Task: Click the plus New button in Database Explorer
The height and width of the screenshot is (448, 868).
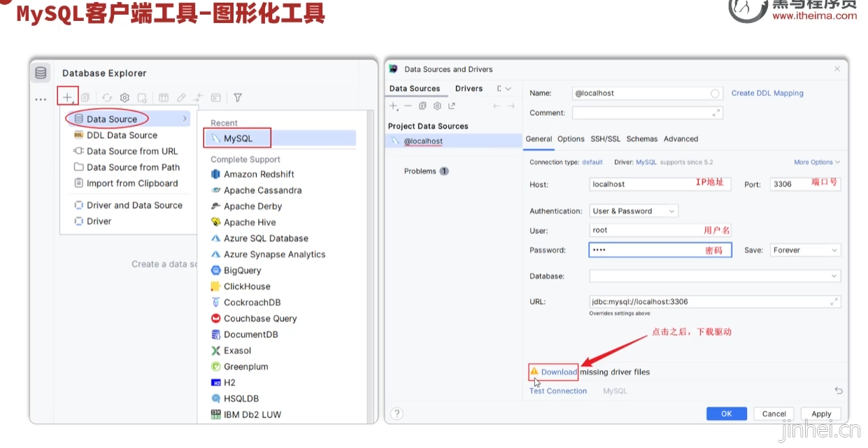Action: (x=67, y=97)
